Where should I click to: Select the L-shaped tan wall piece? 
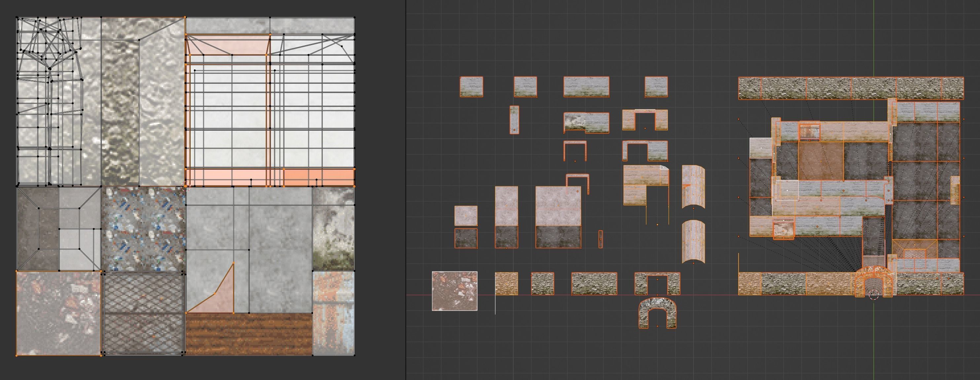pos(646,185)
